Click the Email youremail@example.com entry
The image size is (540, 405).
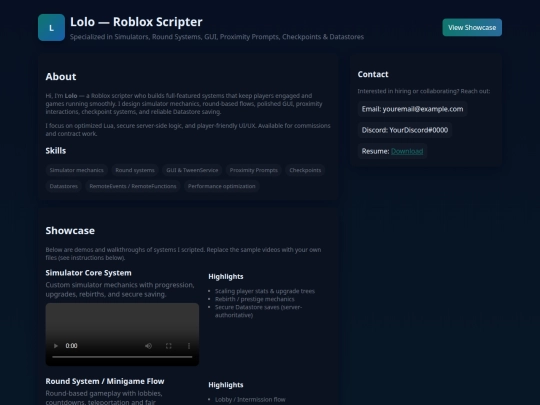[412, 109]
